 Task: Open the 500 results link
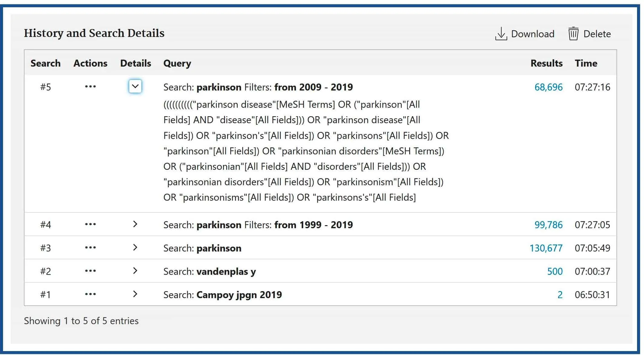(x=555, y=271)
